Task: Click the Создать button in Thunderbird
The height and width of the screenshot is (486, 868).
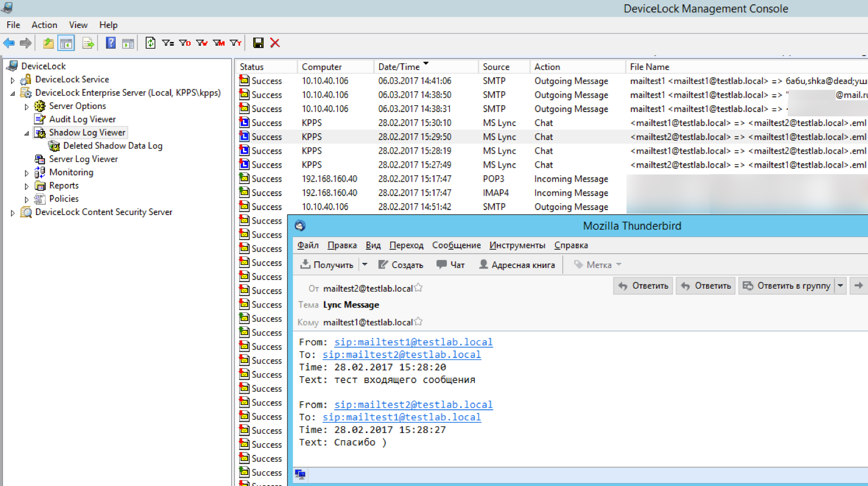Action: click(x=401, y=265)
